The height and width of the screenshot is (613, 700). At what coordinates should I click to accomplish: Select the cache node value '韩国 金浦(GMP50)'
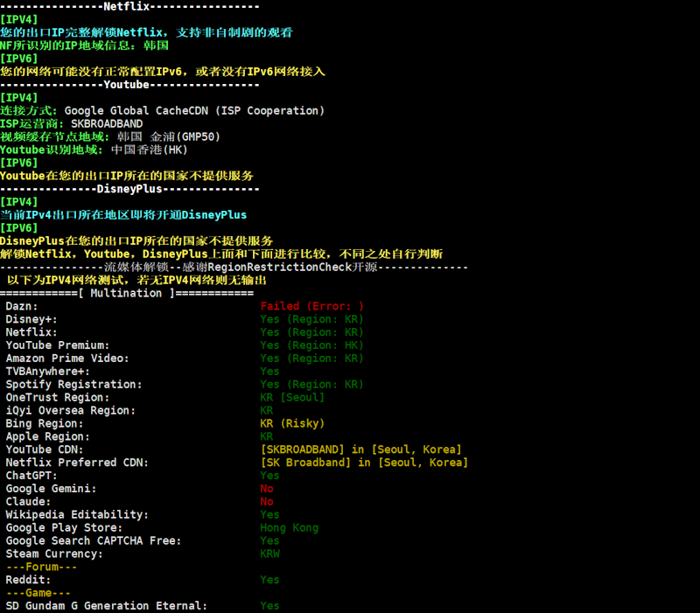tap(169, 136)
